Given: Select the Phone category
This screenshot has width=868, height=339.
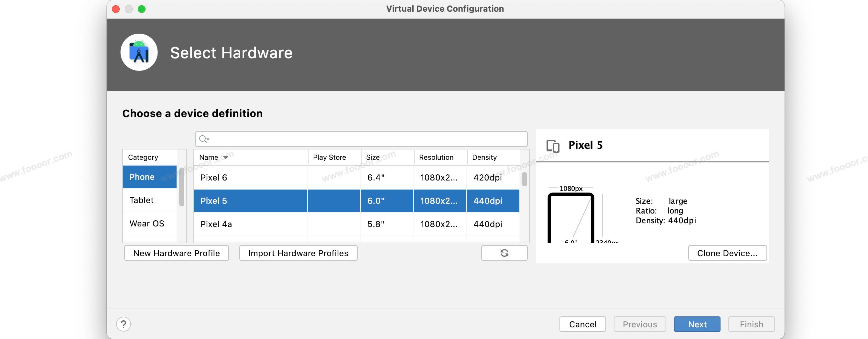Looking at the screenshot, I should coord(150,177).
